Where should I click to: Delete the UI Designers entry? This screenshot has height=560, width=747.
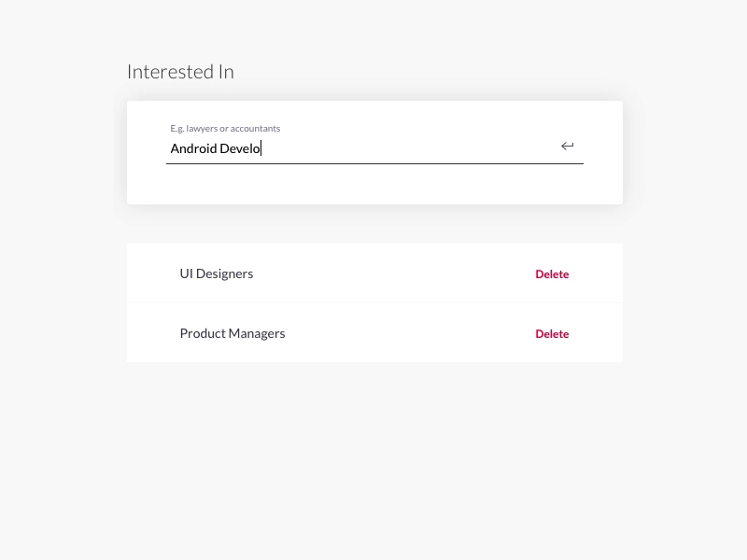(552, 274)
